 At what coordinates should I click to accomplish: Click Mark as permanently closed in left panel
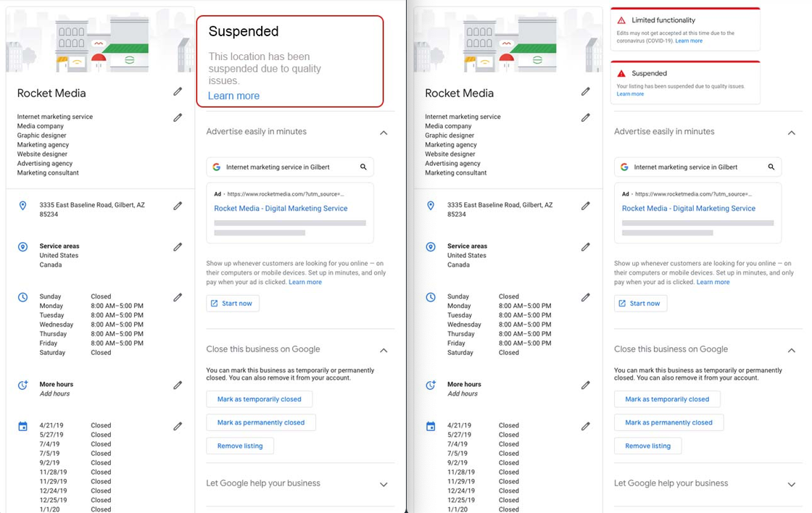261,422
